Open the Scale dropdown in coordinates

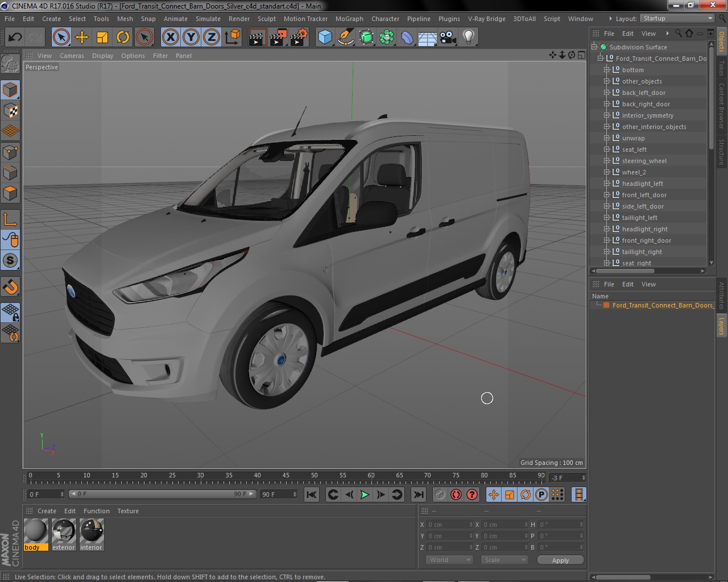(504, 560)
